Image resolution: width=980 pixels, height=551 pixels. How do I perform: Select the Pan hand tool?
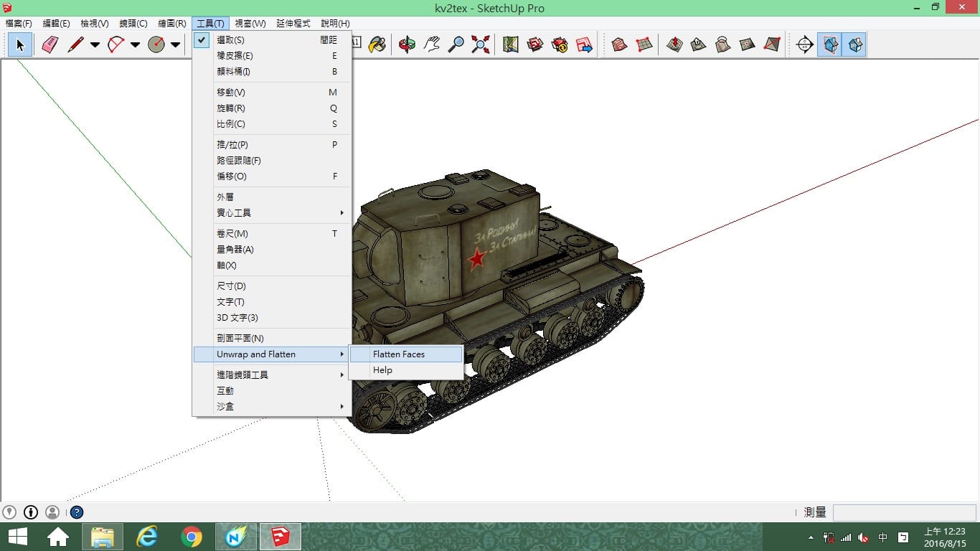pyautogui.click(x=431, y=44)
